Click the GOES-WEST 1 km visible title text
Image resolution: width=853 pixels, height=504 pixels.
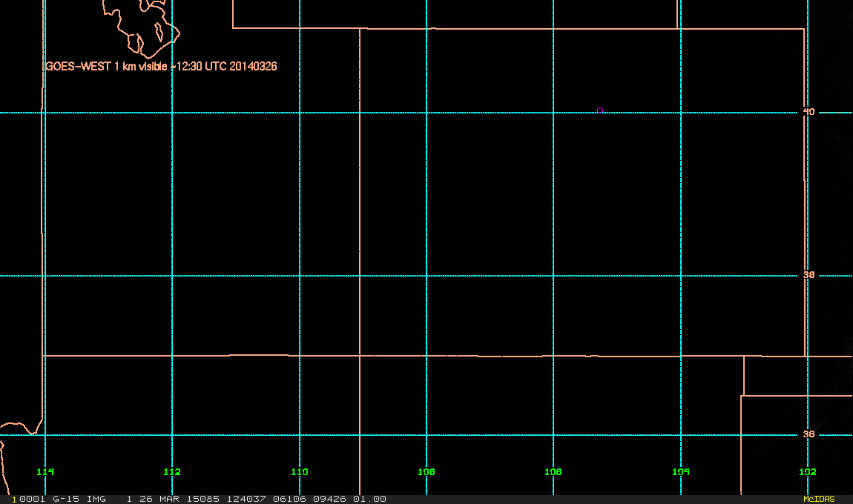(x=161, y=66)
